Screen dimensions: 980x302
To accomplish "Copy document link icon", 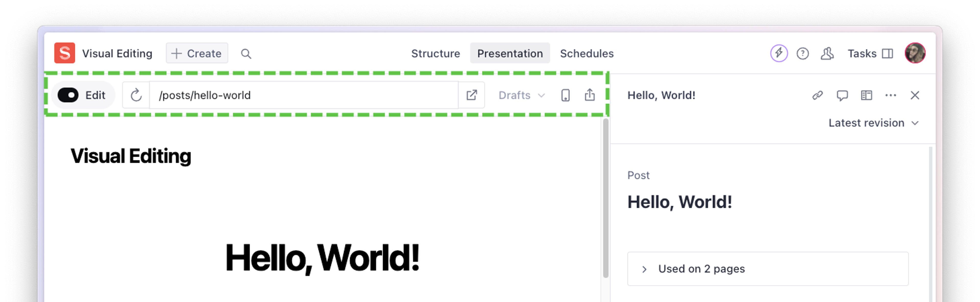I will 817,95.
